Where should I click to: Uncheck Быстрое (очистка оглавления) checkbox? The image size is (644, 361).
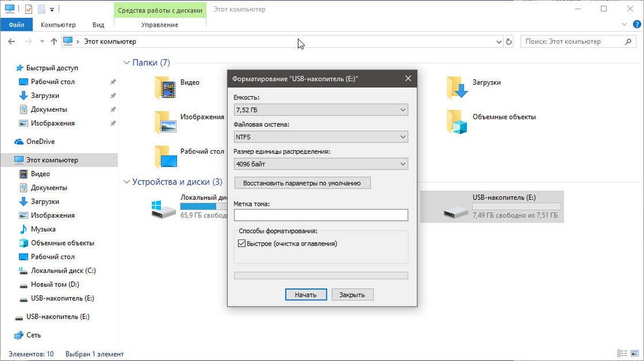[241, 243]
